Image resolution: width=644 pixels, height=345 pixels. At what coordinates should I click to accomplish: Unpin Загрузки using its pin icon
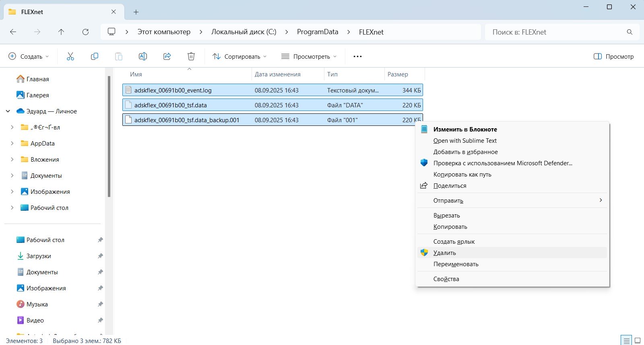coord(100,256)
